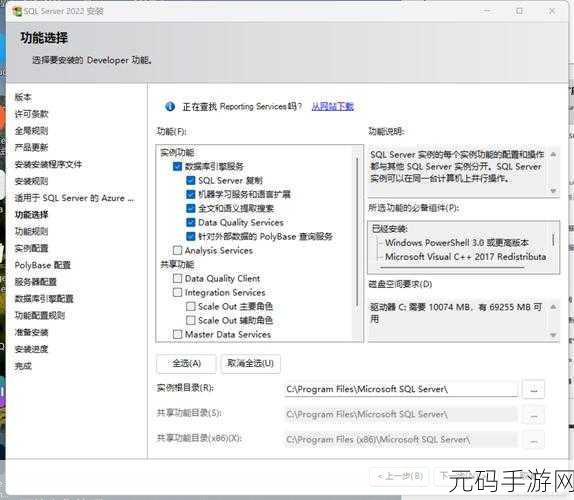This screenshot has width=574, height=500.
Task: Select 产品更新 in the setup steps list
Action: click(31, 147)
